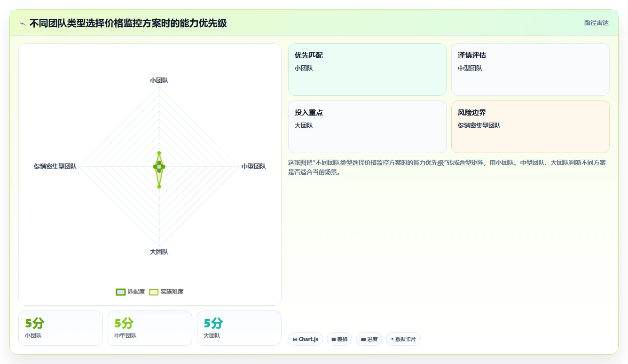The width and height of the screenshot is (628, 364).
Task: Click 中型团队 text in 谨慎评估 card
Action: (x=470, y=68)
